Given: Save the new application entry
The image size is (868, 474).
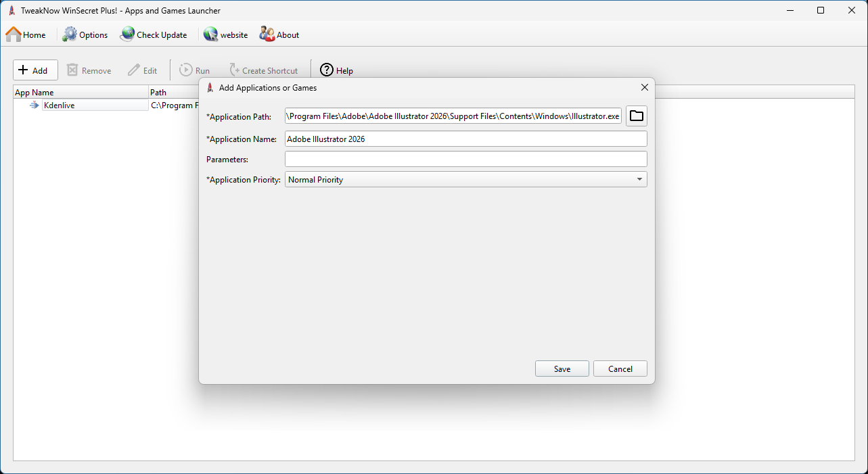Looking at the screenshot, I should [562, 369].
